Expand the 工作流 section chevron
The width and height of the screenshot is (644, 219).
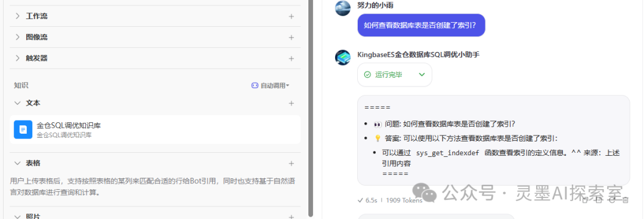(x=17, y=16)
